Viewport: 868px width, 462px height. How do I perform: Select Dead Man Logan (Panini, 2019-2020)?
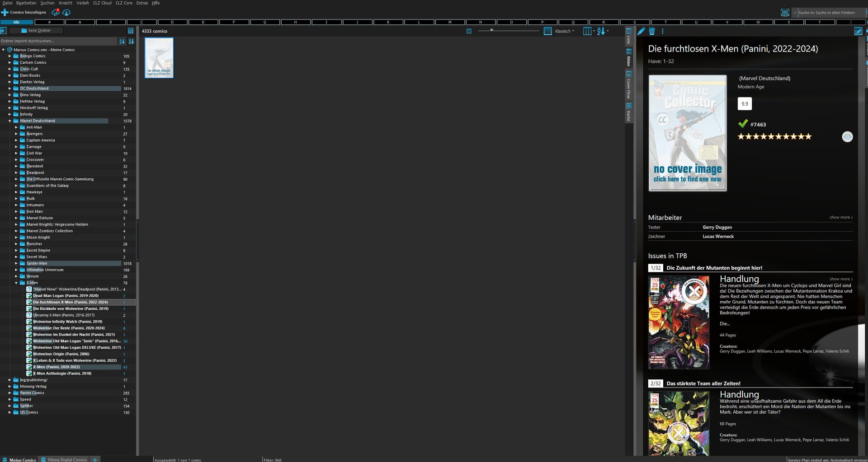66,296
